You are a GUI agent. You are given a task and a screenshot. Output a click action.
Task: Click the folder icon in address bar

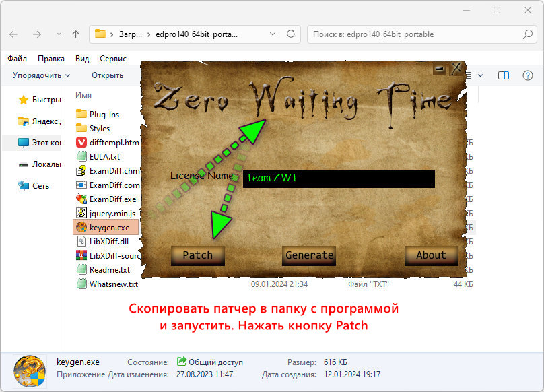100,34
